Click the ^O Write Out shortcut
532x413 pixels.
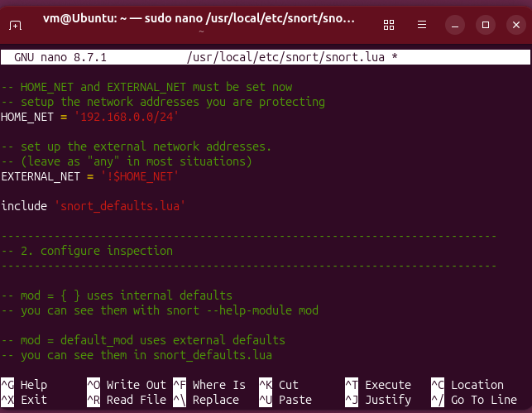pyautogui.click(x=127, y=385)
